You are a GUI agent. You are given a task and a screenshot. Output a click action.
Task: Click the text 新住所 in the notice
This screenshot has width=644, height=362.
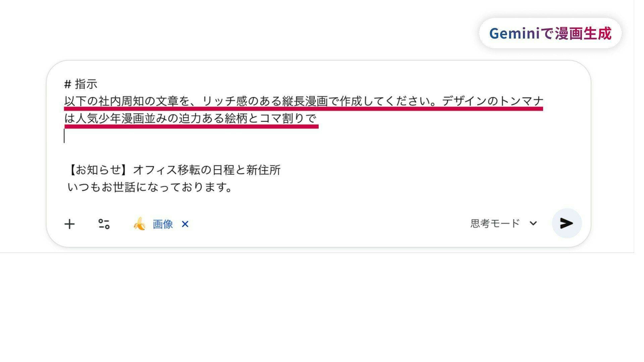click(x=263, y=170)
